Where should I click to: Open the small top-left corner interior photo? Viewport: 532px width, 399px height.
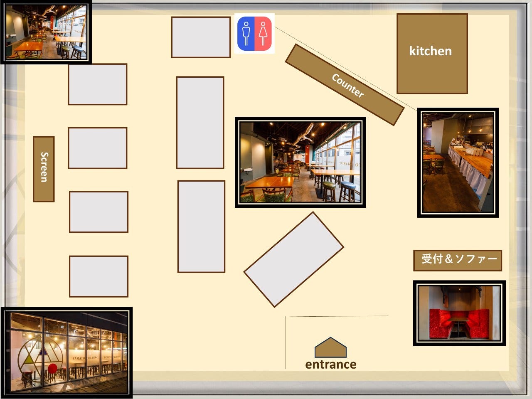click(x=45, y=32)
